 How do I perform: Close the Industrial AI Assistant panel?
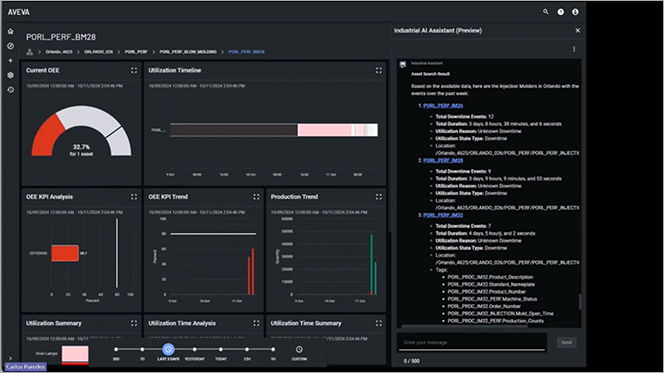(x=578, y=30)
